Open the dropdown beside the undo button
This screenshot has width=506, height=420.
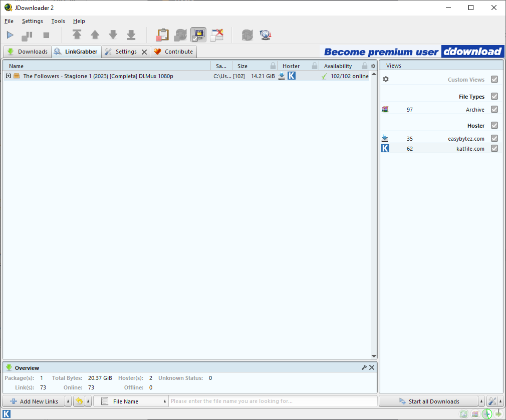pyautogui.click(x=88, y=401)
